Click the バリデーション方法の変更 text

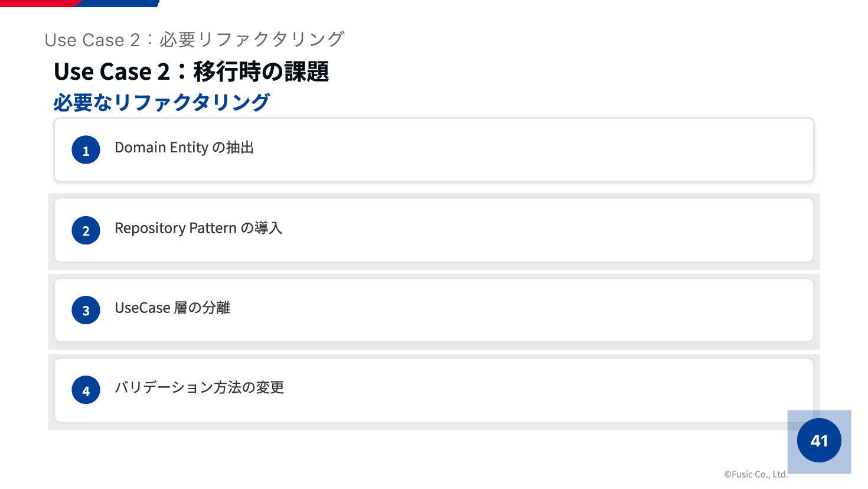coord(200,387)
